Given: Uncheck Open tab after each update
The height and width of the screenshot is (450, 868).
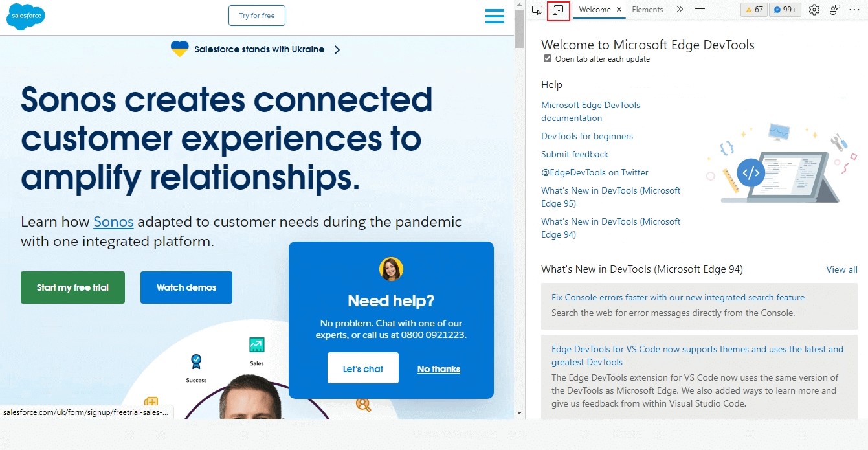Looking at the screenshot, I should tap(547, 58).
